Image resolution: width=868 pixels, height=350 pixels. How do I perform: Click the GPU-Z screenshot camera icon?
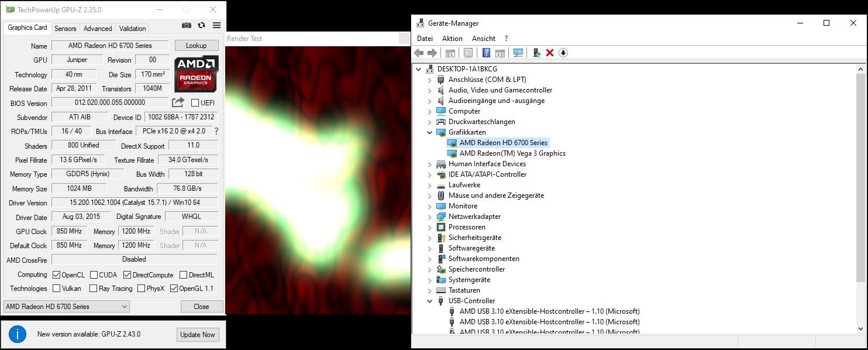(186, 25)
